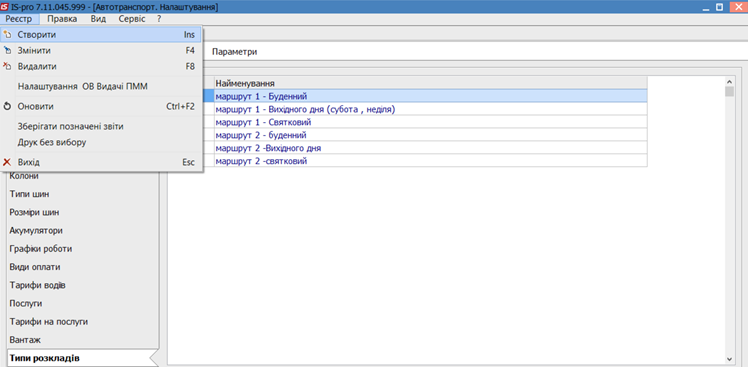Select row маршрут 2 - буденний

pos(431,135)
